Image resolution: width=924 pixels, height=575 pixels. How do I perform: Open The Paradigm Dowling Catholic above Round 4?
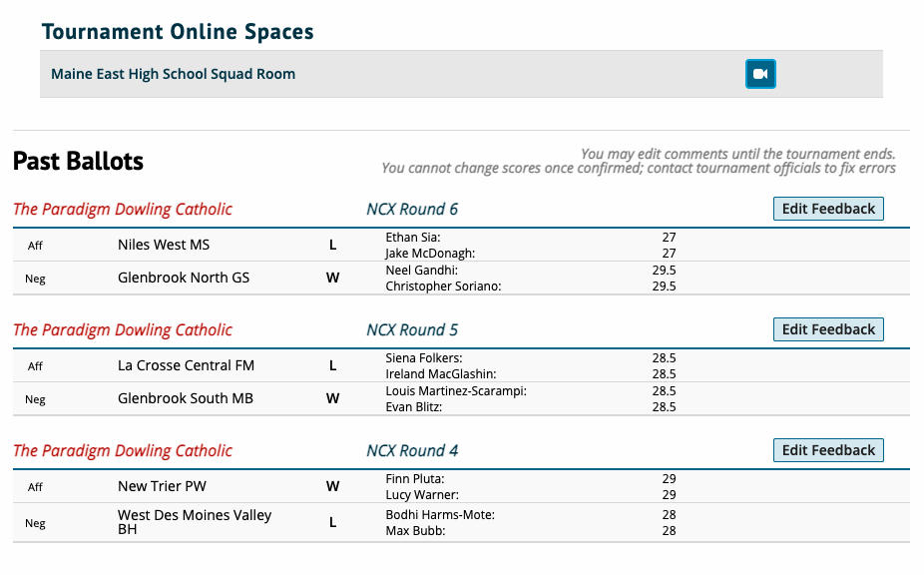123,451
